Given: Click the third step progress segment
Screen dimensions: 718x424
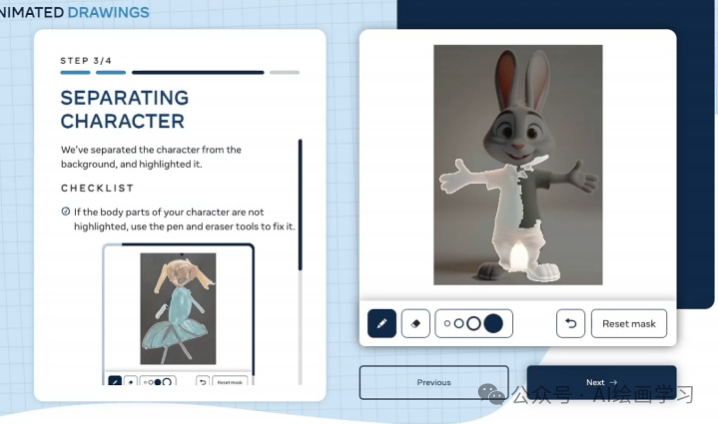Looking at the screenshot, I should [x=198, y=72].
